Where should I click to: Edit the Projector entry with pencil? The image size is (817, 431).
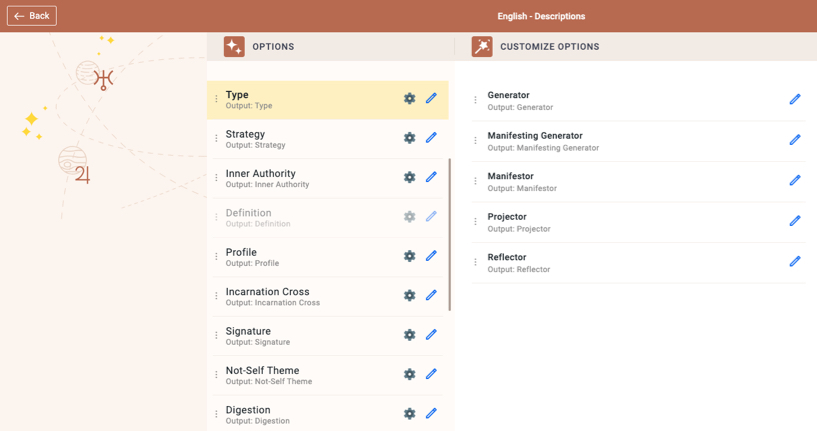(x=795, y=220)
